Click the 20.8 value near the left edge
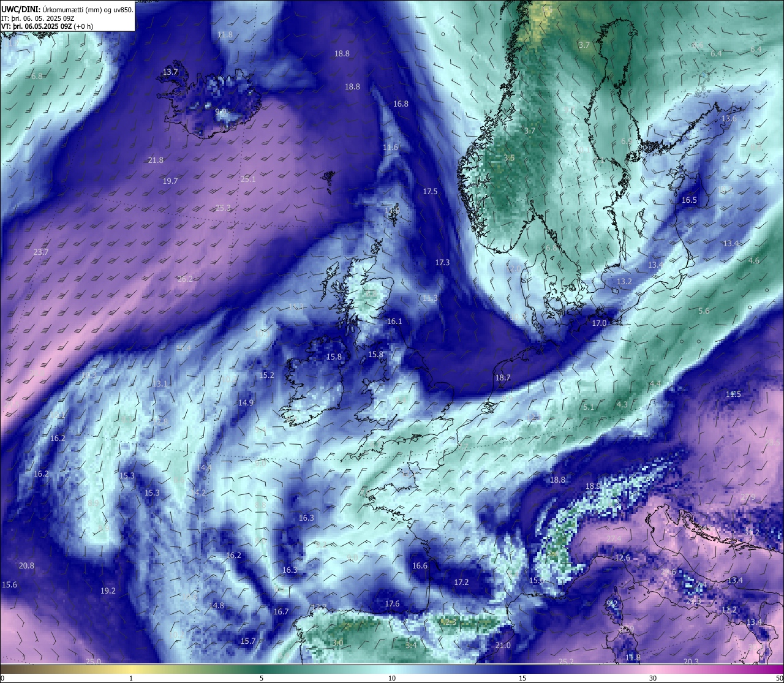The width and height of the screenshot is (784, 683). tap(26, 566)
